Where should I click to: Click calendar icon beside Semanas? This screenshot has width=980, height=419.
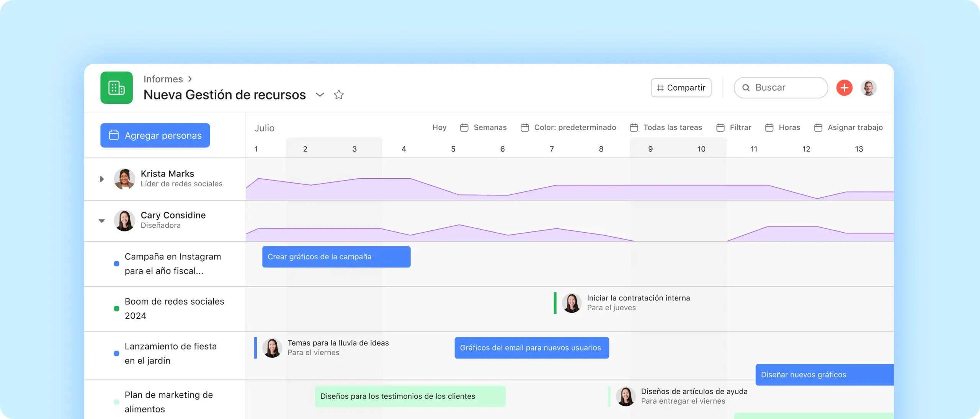click(x=464, y=127)
